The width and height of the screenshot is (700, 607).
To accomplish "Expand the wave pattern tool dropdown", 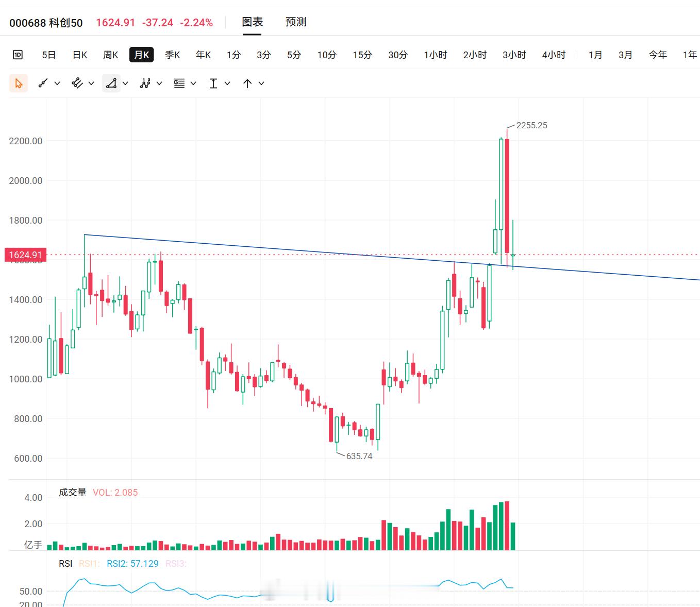I will point(159,83).
